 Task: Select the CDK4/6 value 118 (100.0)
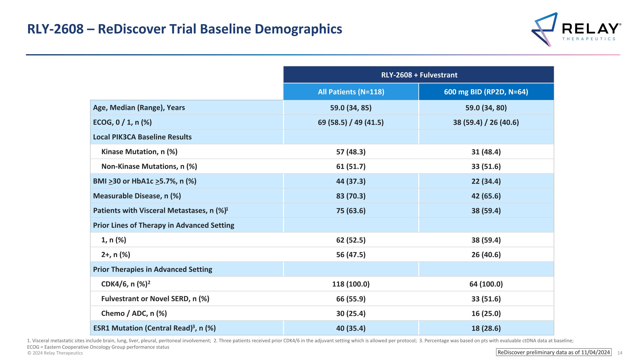[351, 284]
